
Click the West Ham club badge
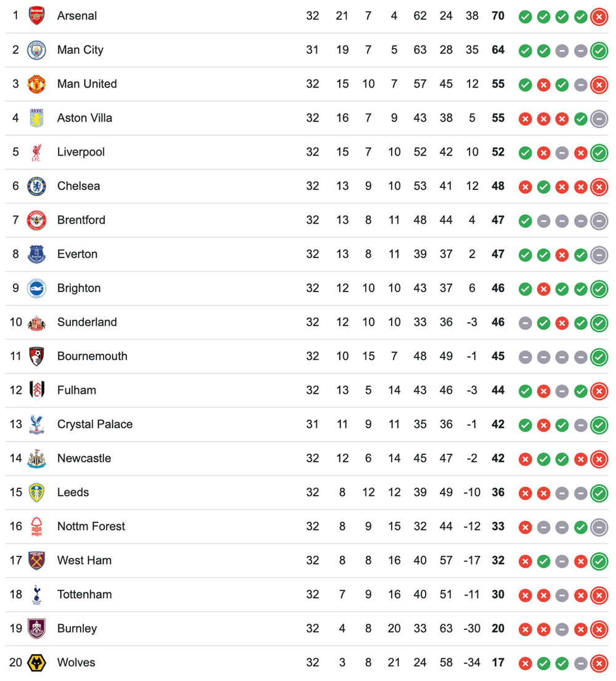click(37, 561)
